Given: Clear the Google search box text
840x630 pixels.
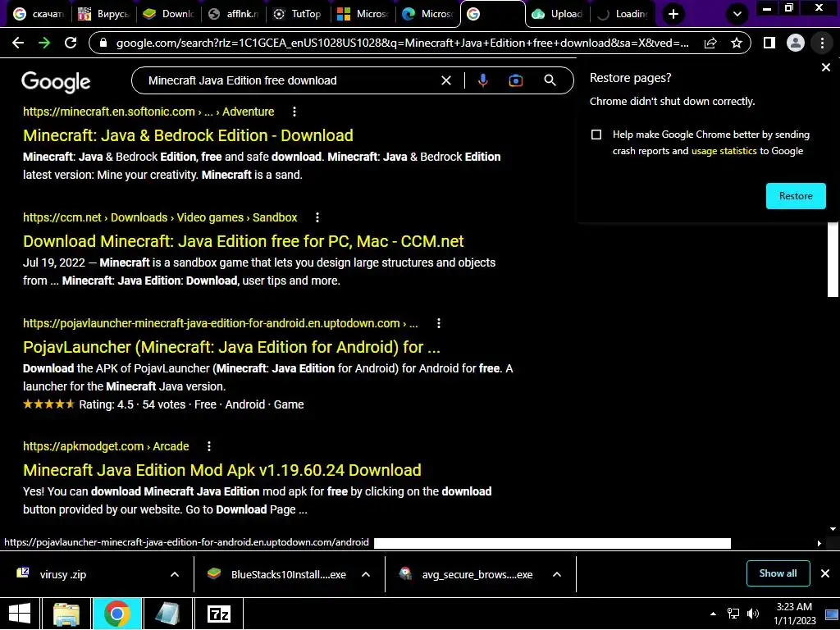Looking at the screenshot, I should pyautogui.click(x=445, y=80).
